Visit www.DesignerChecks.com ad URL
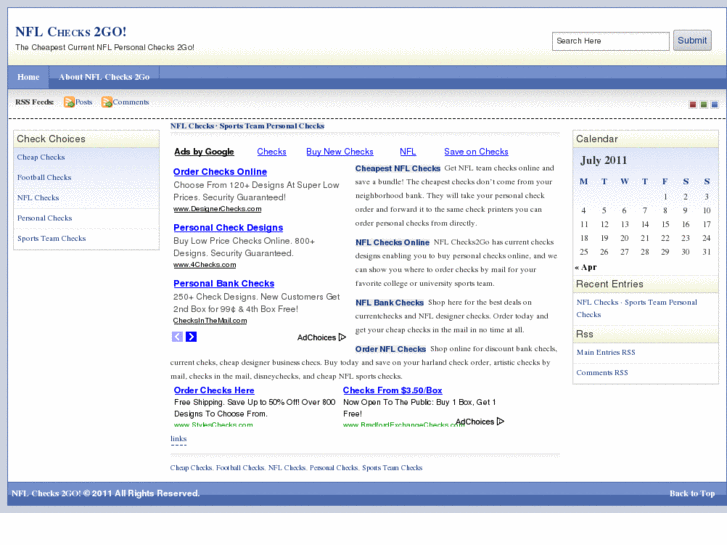This screenshot has height=545, width=727. click(x=217, y=209)
